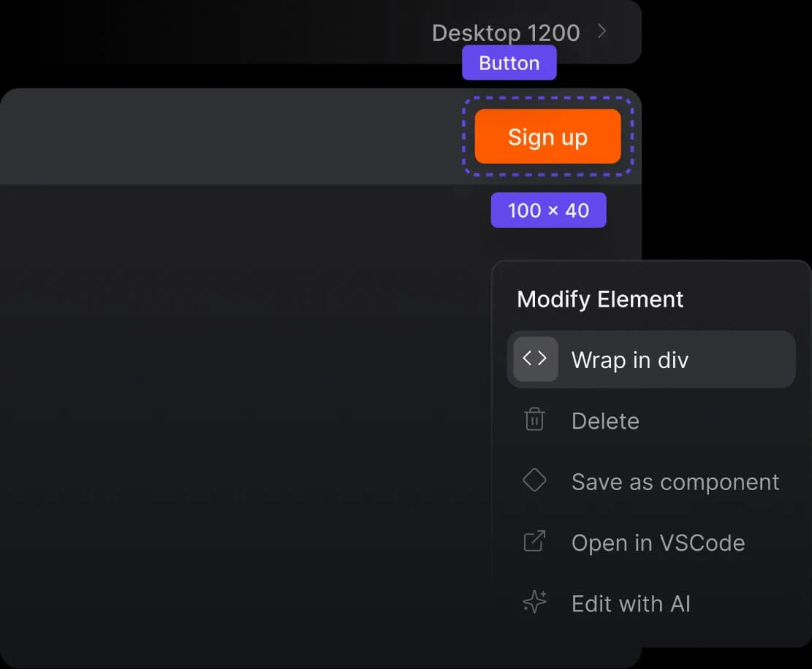The width and height of the screenshot is (812, 669).
Task: Click the Modify Element menu heading
Action: 600,299
